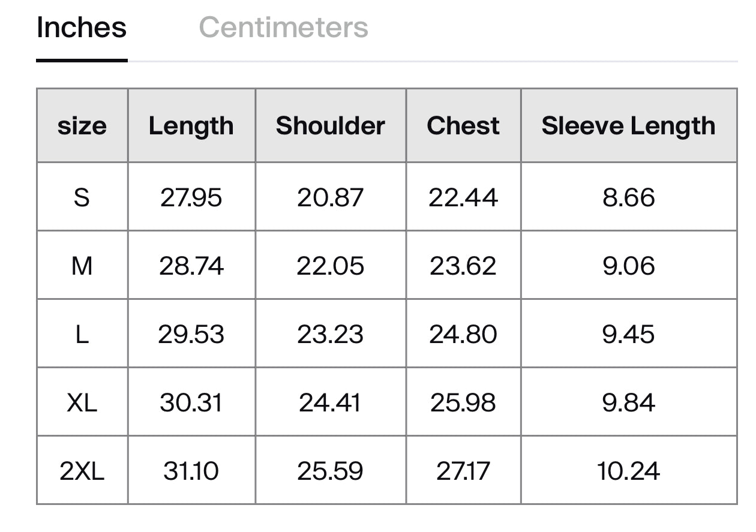Click the 31.10 length value
Image resolution: width=756 pixels, height=532 pixels.
click(x=191, y=471)
